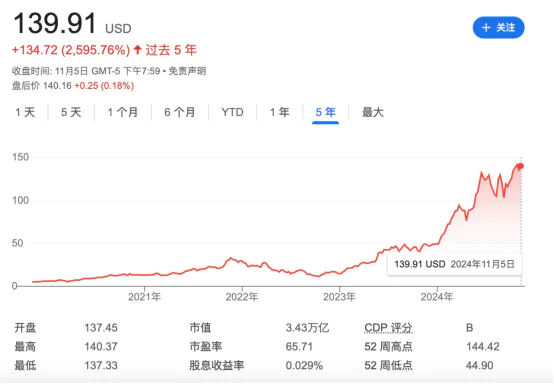Click the red up arrow icon
The image size is (554, 384).
137,50
